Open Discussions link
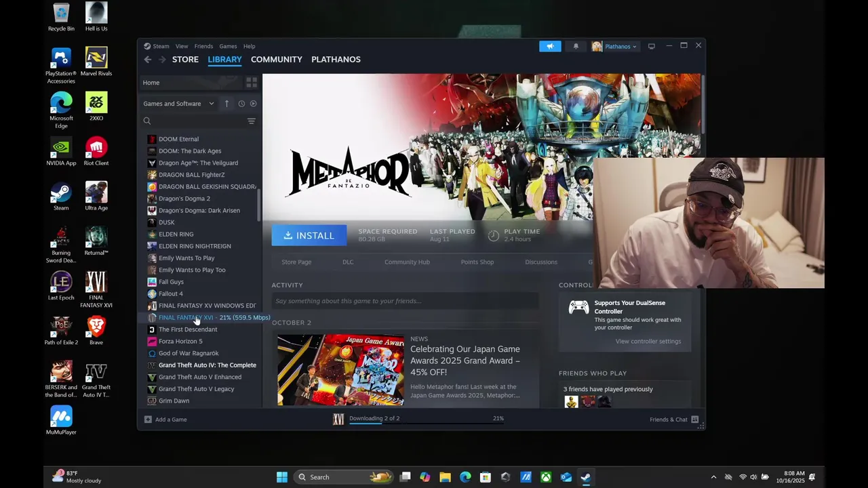The width and height of the screenshot is (868, 488). point(541,262)
